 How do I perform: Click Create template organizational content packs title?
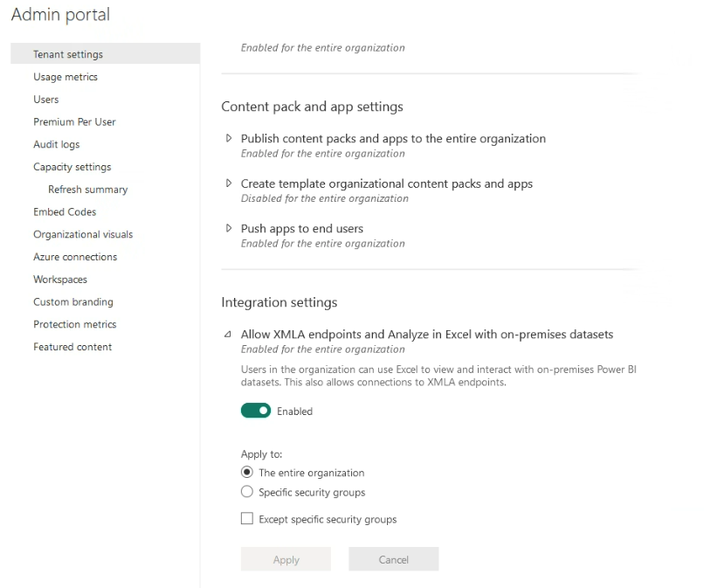tap(387, 183)
